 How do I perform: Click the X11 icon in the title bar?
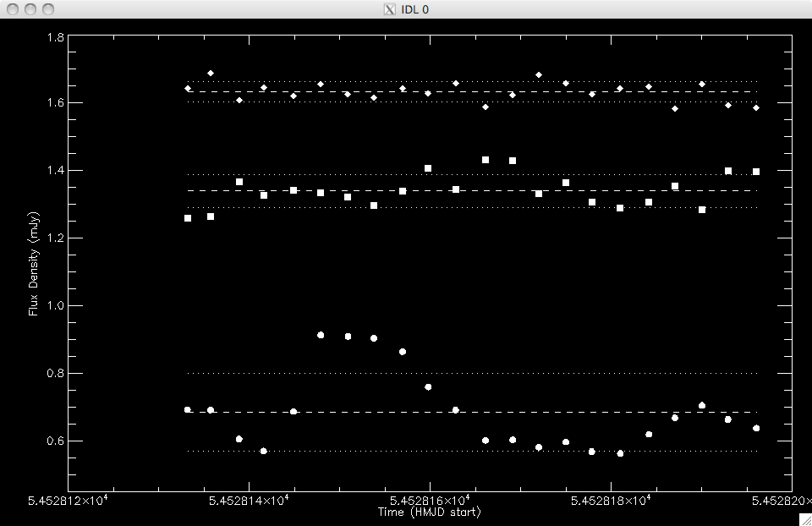coord(389,9)
